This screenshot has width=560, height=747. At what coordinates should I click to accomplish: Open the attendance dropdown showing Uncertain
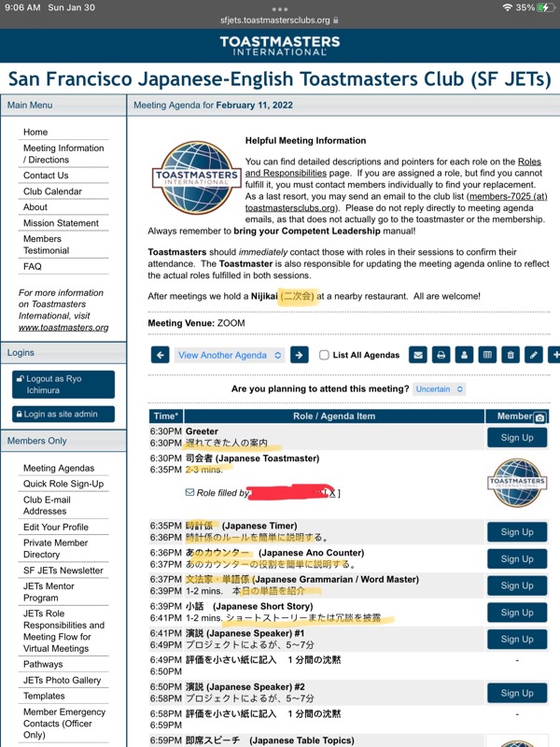tap(439, 388)
